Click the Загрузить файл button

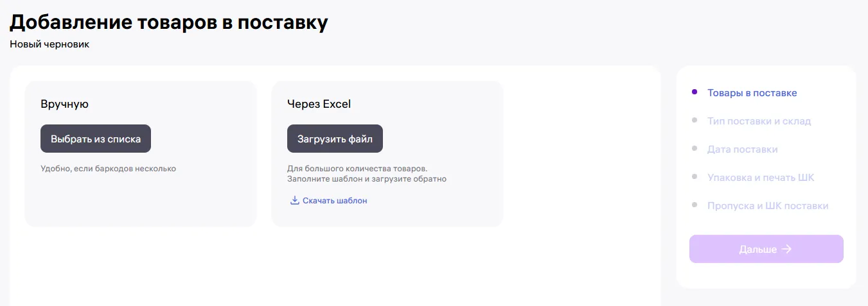(335, 139)
